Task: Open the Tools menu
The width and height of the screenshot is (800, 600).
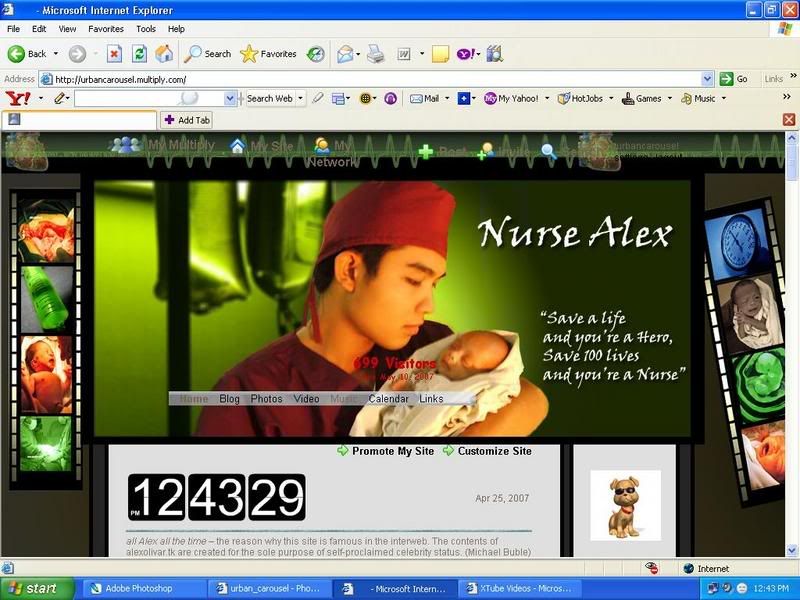Action: click(145, 29)
